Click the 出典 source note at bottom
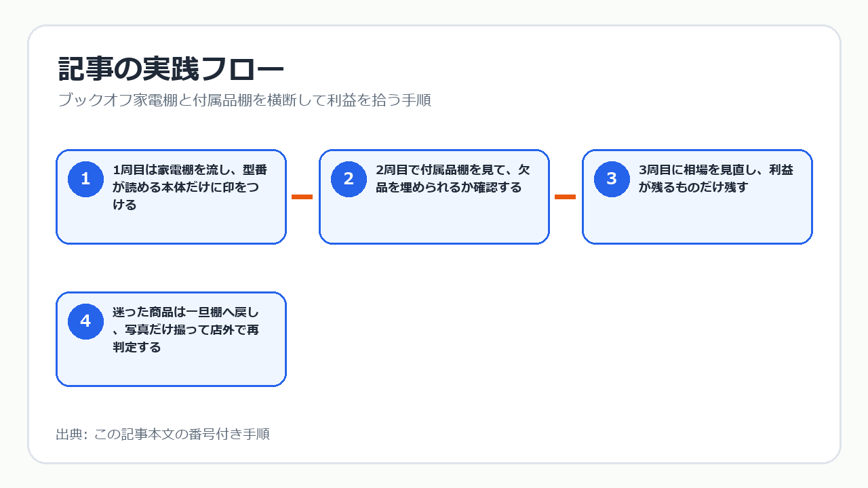The image size is (868, 488). click(163, 434)
